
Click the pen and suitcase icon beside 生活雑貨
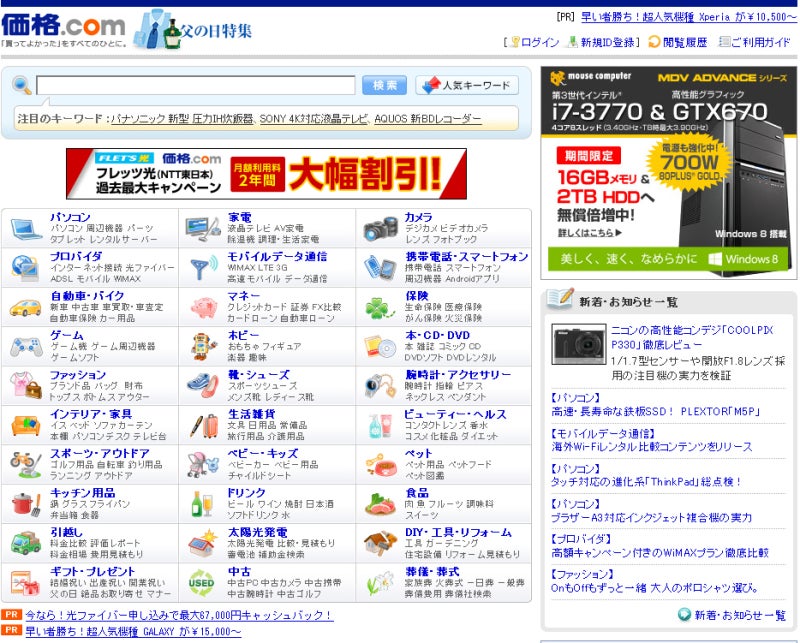point(204,426)
